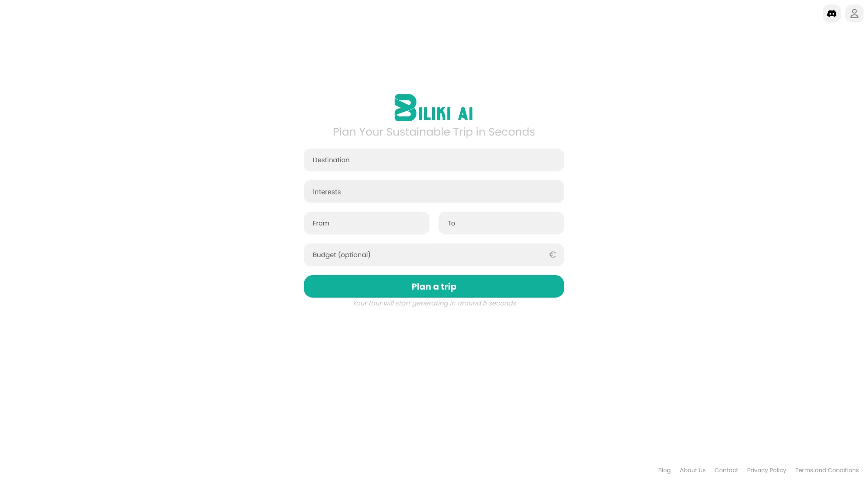Expand the Interests suggestions dropdown

(434, 191)
